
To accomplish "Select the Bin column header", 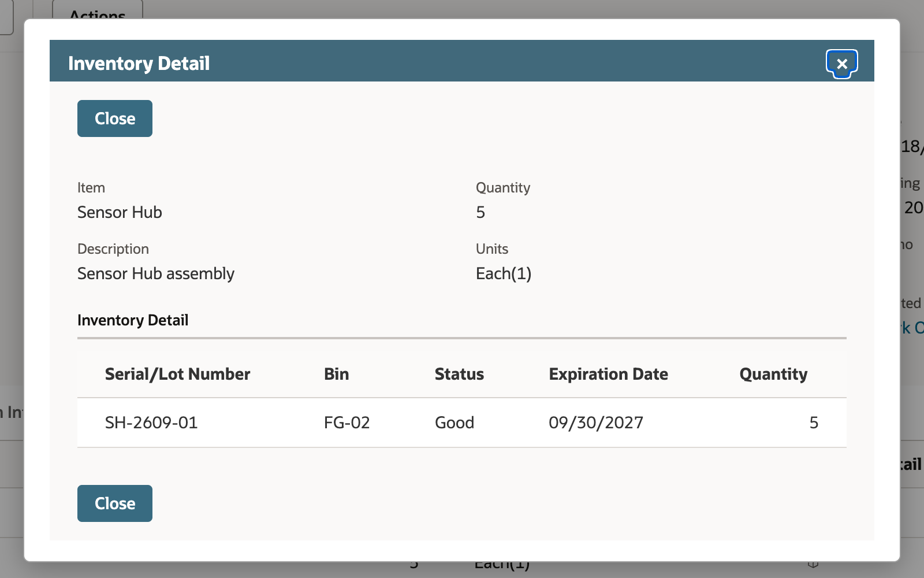I will pyautogui.click(x=336, y=374).
